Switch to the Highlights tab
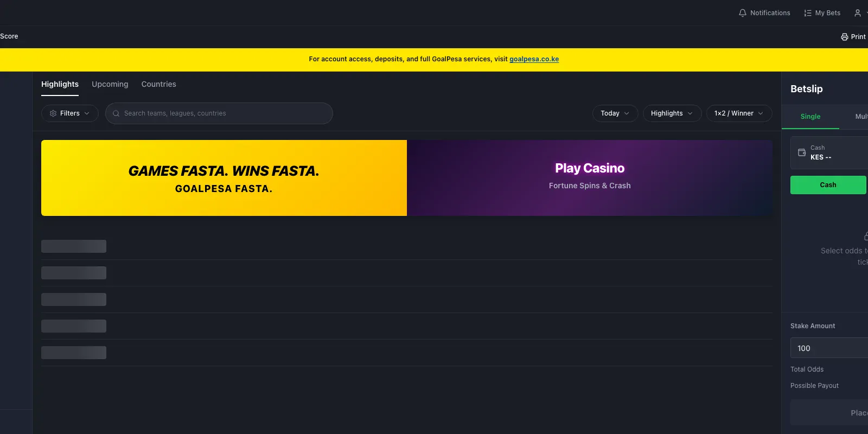 [60, 85]
